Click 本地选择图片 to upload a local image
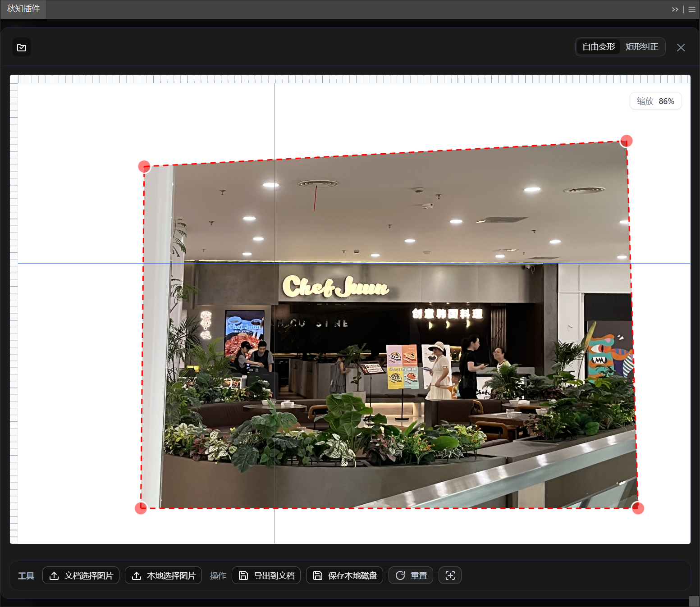Viewport: 700px width, 607px height. (x=163, y=575)
